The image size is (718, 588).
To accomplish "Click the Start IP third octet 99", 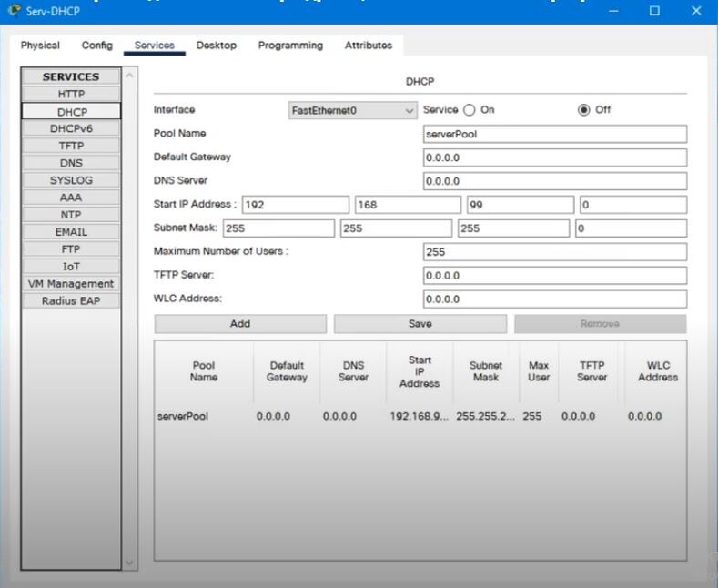I will click(x=521, y=205).
